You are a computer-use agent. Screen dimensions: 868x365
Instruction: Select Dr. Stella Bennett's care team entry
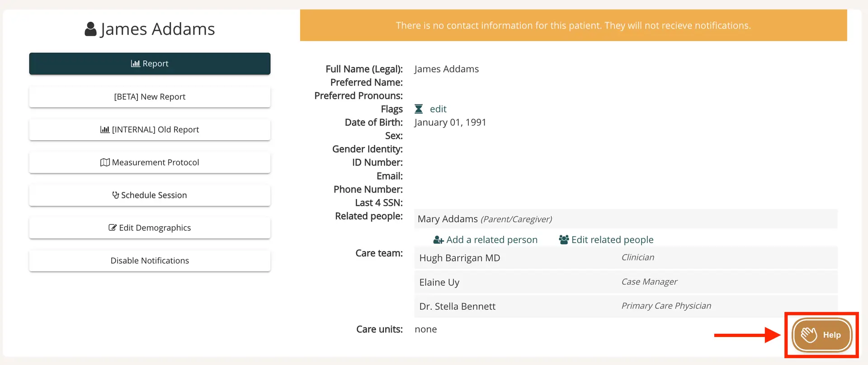click(x=457, y=306)
